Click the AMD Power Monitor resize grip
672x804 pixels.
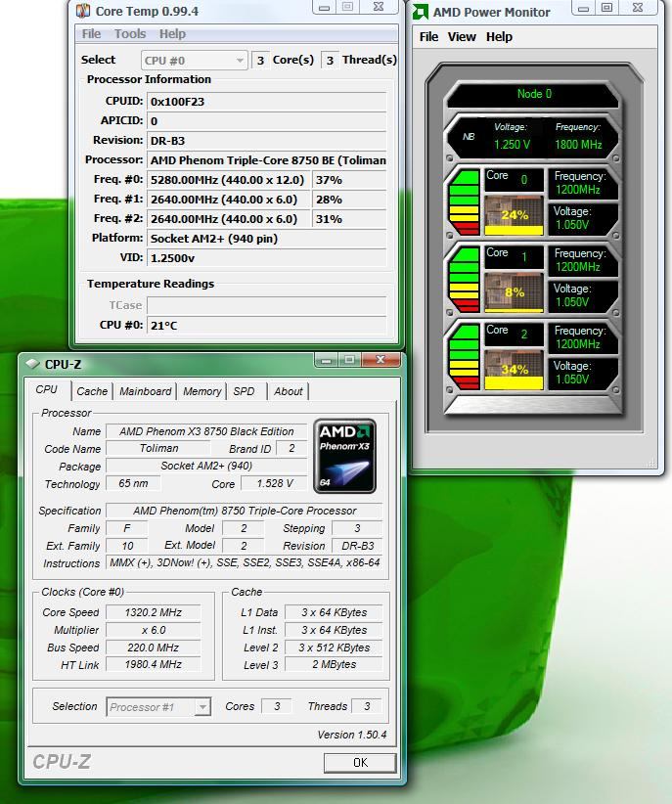650,463
